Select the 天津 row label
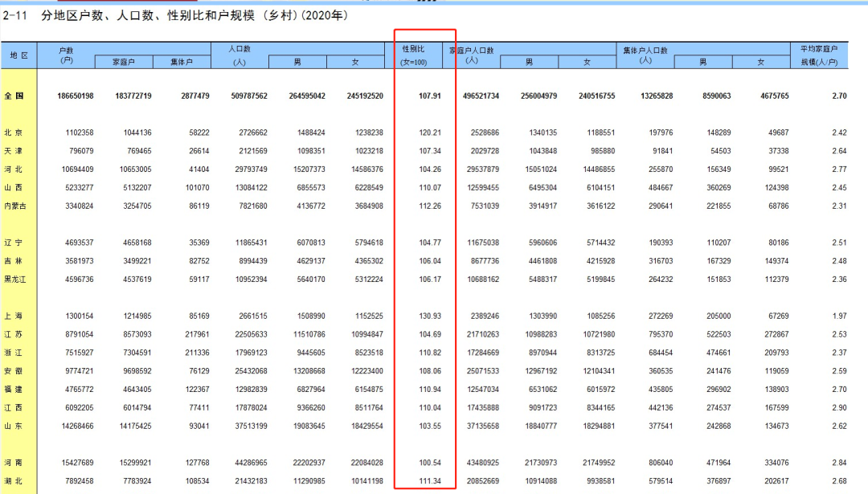Screen dimensions: 868x494 click(x=14, y=151)
